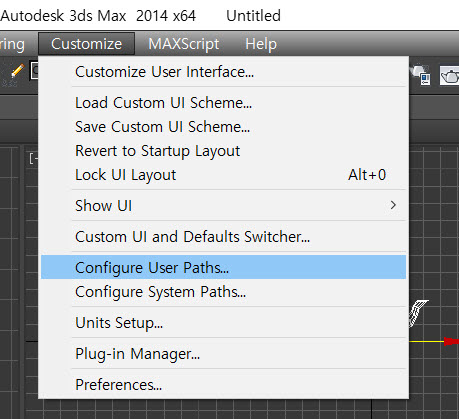Image resolution: width=459 pixels, height=419 pixels.
Task: Click Configure System Paths...
Action: [223, 292]
